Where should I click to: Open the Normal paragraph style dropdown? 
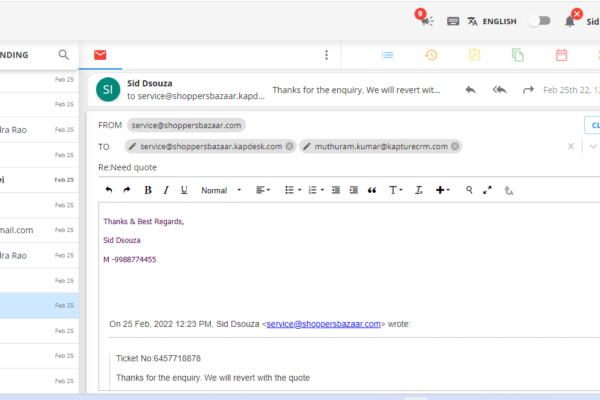click(221, 190)
